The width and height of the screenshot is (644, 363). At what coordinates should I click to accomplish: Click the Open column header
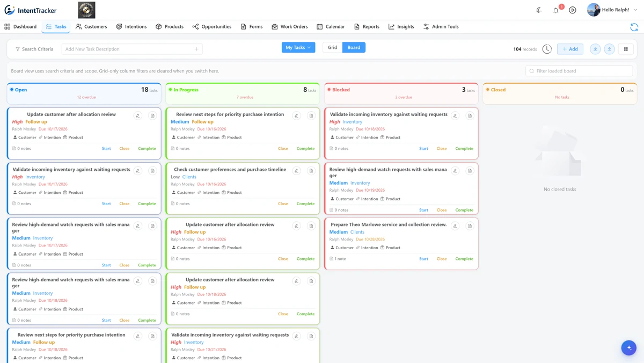point(84,93)
